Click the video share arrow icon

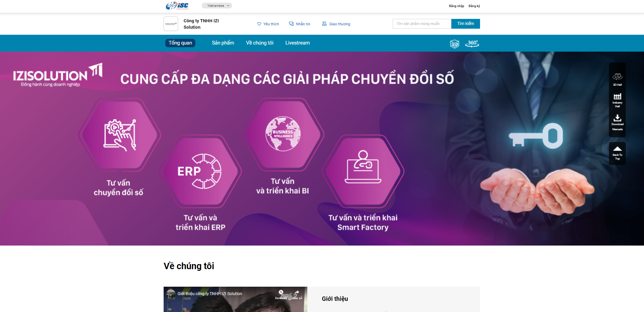(297, 292)
